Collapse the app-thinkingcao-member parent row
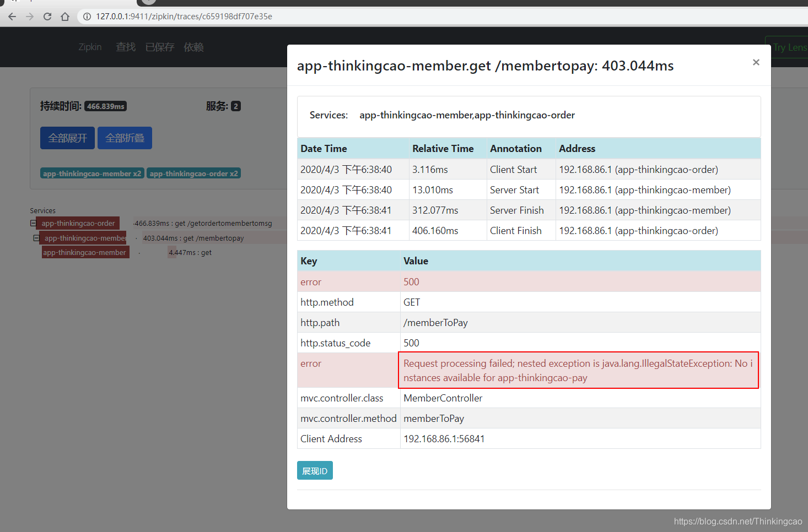The image size is (808, 532). pos(36,238)
